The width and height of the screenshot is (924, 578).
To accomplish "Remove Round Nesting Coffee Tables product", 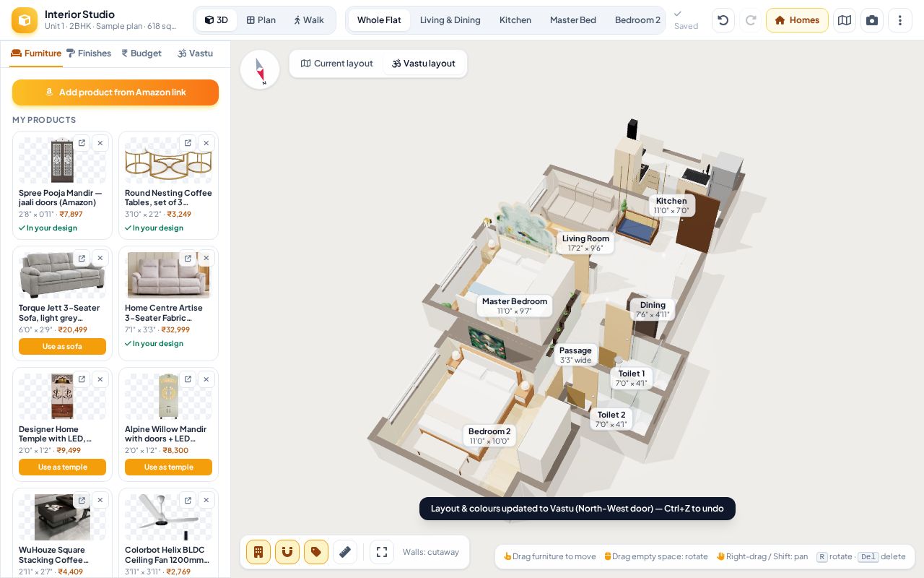I will [206, 143].
